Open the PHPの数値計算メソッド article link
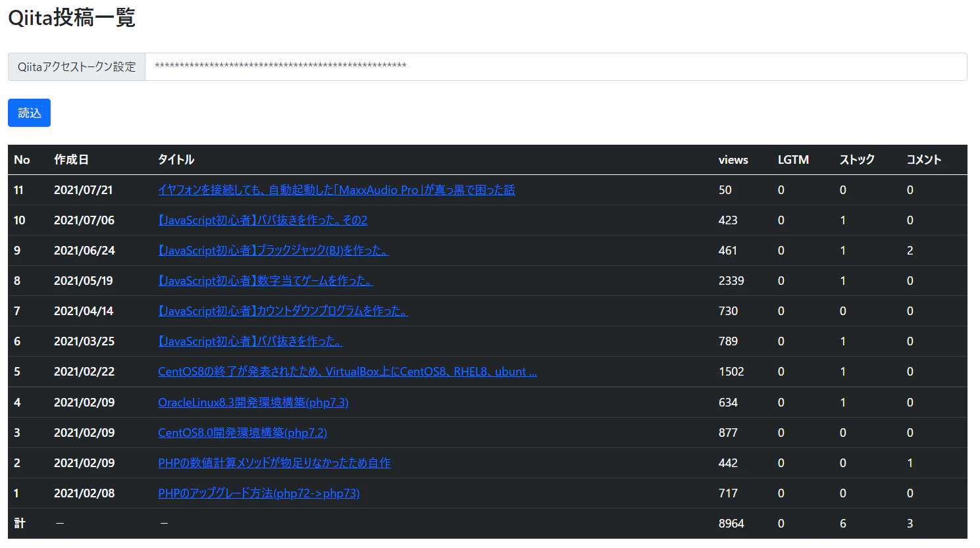This screenshot has width=980, height=548. click(274, 463)
